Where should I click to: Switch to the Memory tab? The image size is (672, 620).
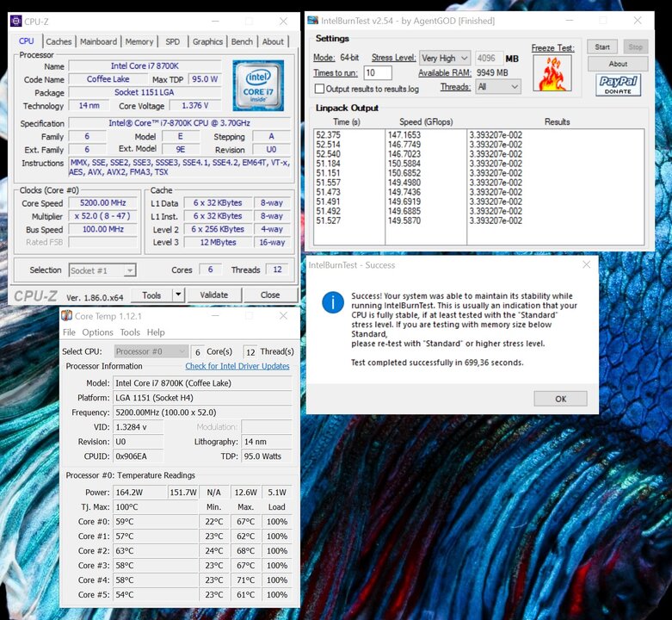pos(139,41)
